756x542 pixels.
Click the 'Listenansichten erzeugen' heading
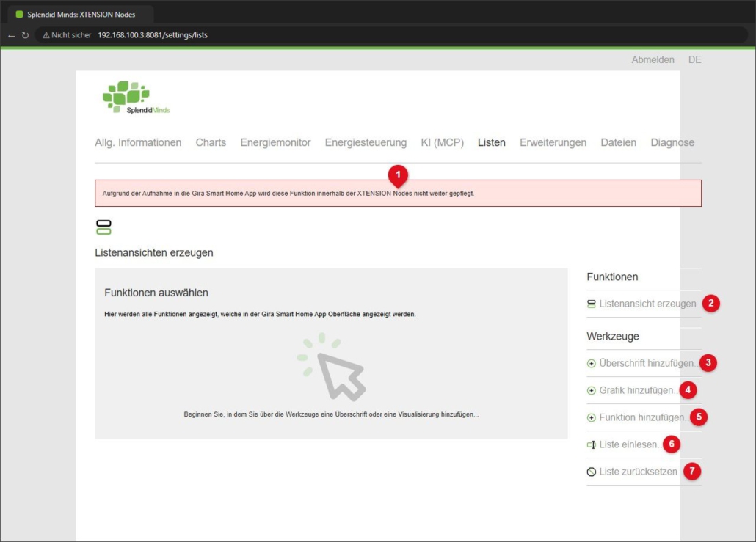click(154, 252)
